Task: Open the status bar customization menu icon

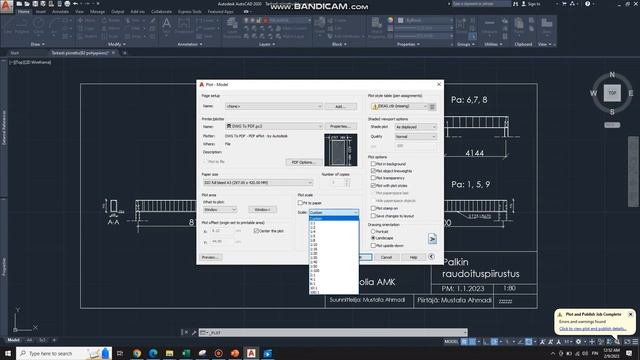Action: point(635,342)
